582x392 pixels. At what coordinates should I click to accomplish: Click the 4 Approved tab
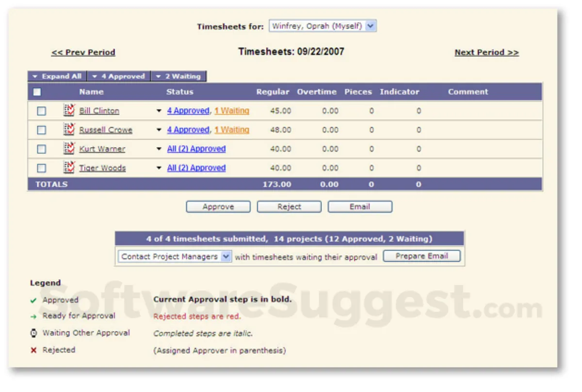point(118,76)
